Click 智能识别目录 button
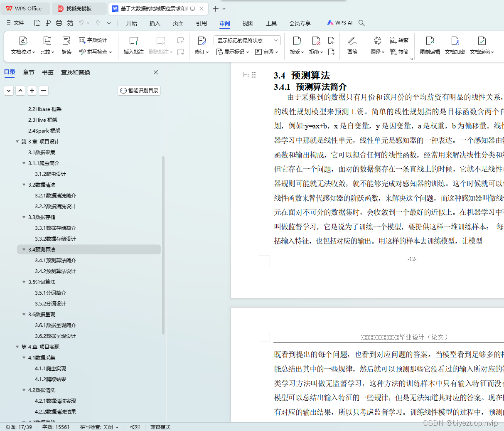504x431 pixels. pyautogui.click(x=139, y=91)
